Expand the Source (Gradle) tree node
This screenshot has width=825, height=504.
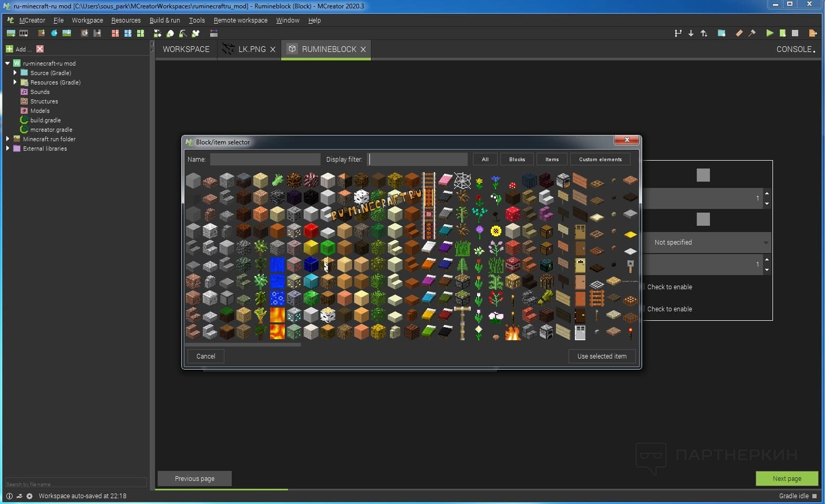(x=15, y=73)
